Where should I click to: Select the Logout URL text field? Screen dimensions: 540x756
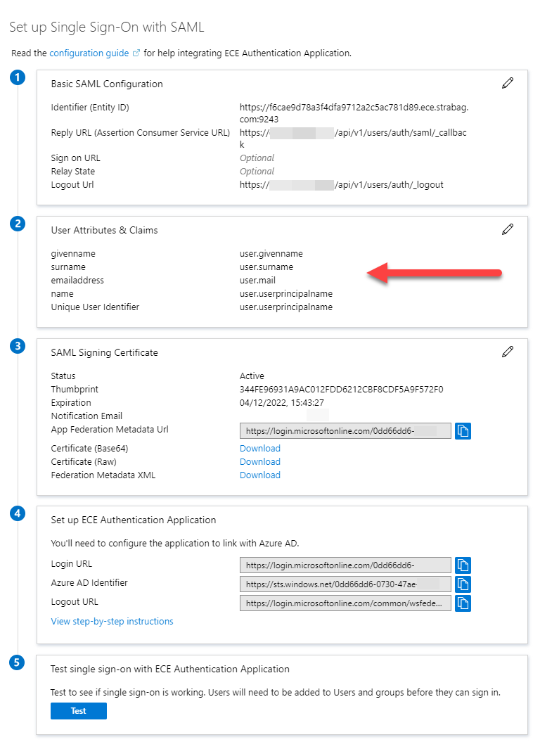pos(345,603)
